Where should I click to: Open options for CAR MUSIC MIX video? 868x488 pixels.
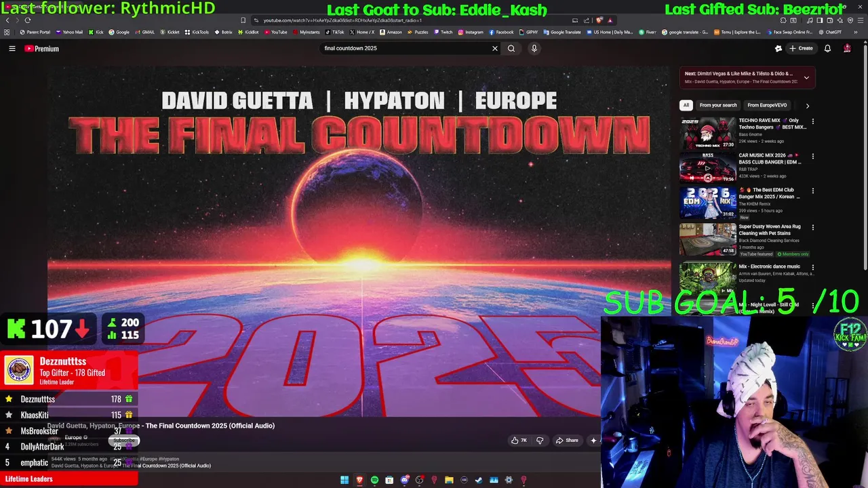tap(812, 156)
